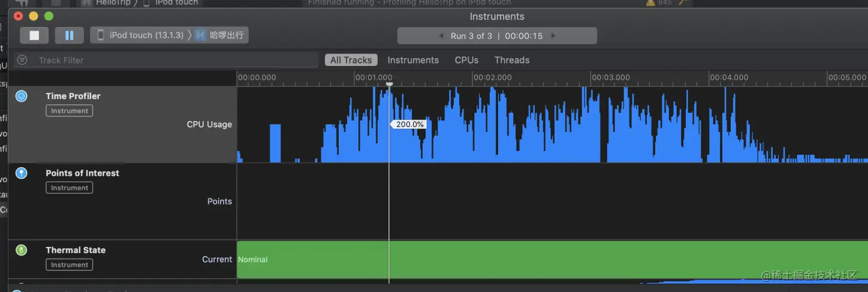Select the All Tracks tab
868x292 pixels.
click(x=351, y=60)
